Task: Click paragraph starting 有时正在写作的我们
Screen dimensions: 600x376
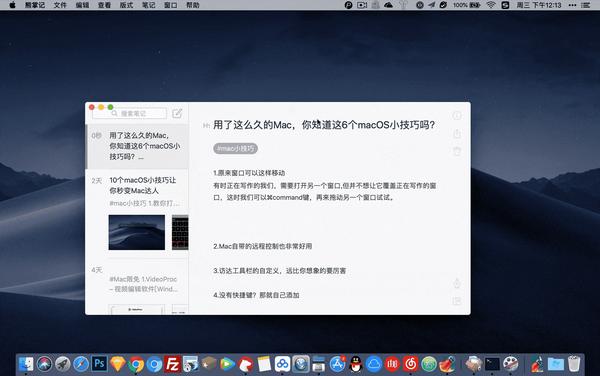Action: (324, 191)
